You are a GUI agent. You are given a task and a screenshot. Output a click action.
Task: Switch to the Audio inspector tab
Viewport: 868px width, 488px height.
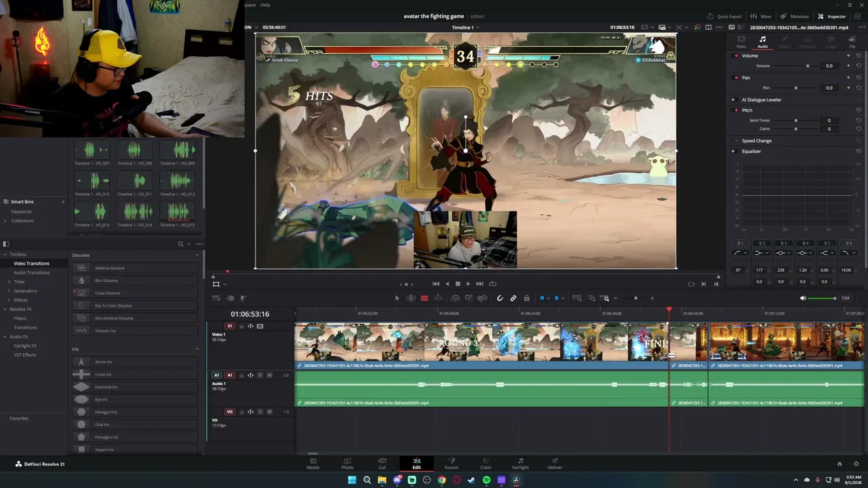tap(762, 42)
